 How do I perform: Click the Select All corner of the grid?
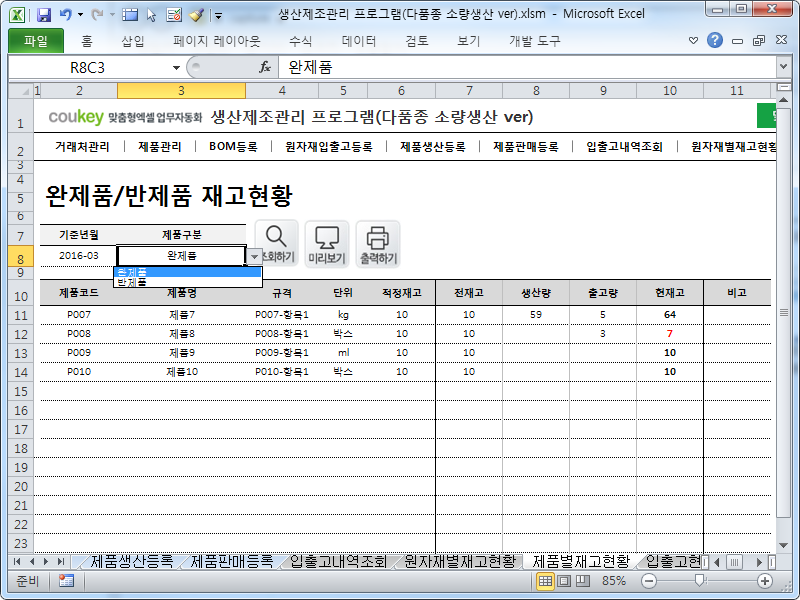click(x=21, y=91)
